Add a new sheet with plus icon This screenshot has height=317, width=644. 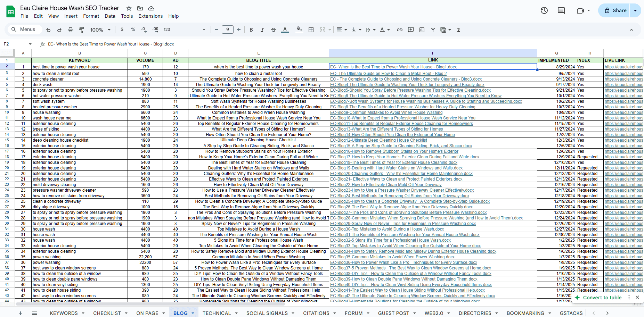click(x=21, y=313)
